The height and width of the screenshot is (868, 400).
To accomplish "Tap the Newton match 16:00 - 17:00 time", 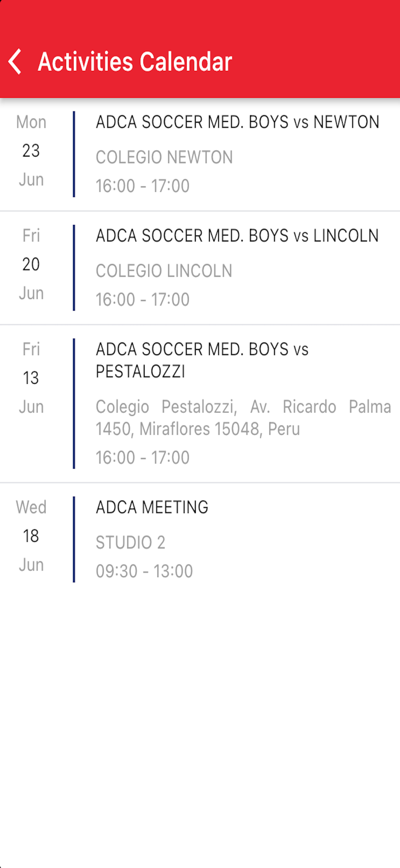I will tap(142, 186).
